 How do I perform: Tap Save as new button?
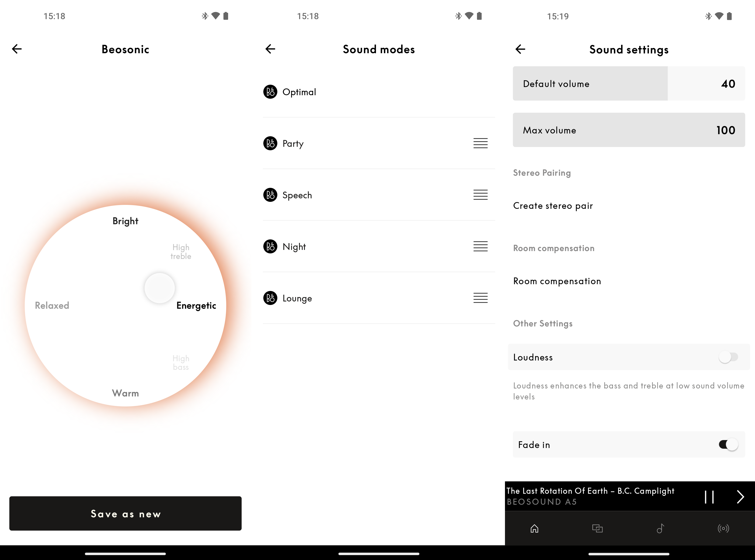click(x=125, y=514)
